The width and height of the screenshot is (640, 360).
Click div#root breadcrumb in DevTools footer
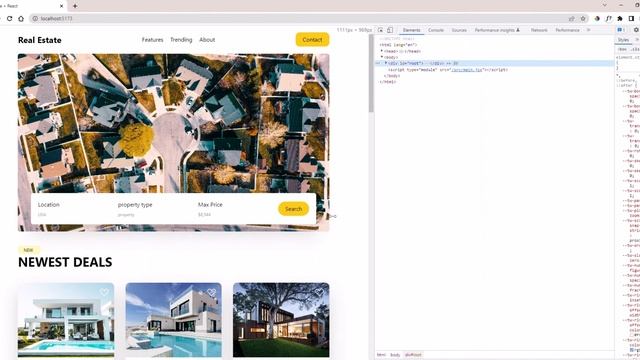coord(413,355)
